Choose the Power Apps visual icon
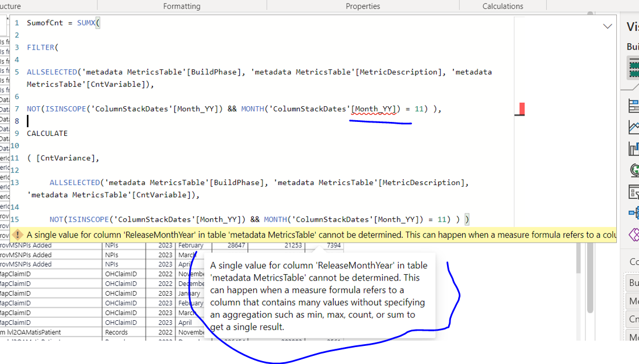This screenshot has width=639, height=364. pyautogui.click(x=634, y=235)
